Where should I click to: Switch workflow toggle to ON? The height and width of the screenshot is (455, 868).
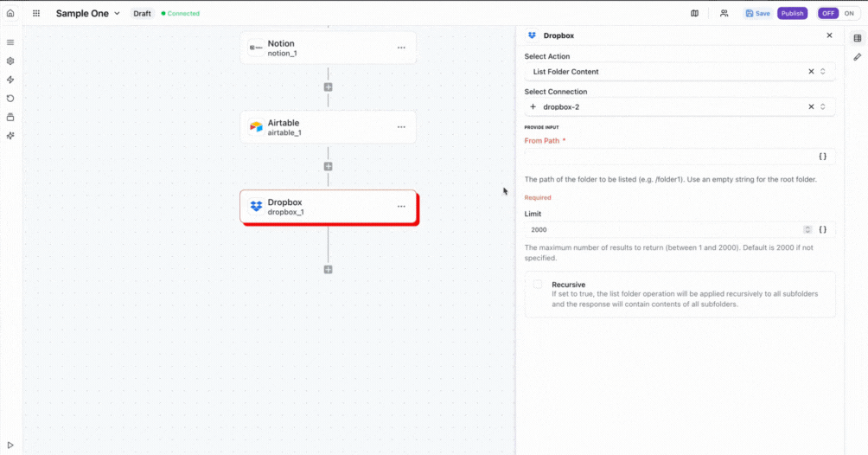coord(849,13)
